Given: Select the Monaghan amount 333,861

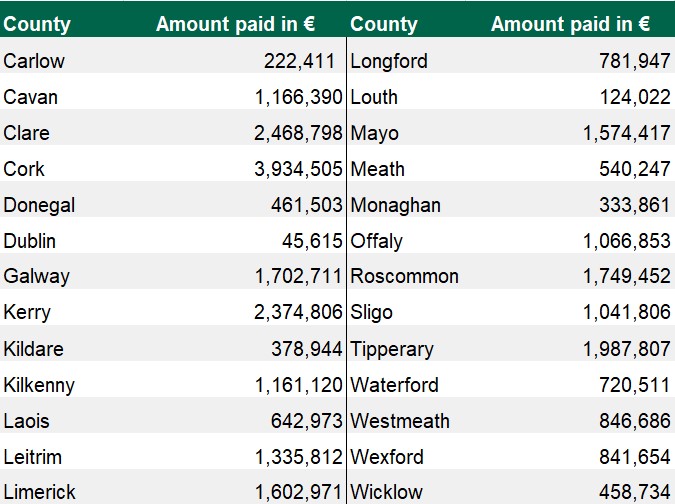Looking at the screenshot, I should click(x=636, y=205).
